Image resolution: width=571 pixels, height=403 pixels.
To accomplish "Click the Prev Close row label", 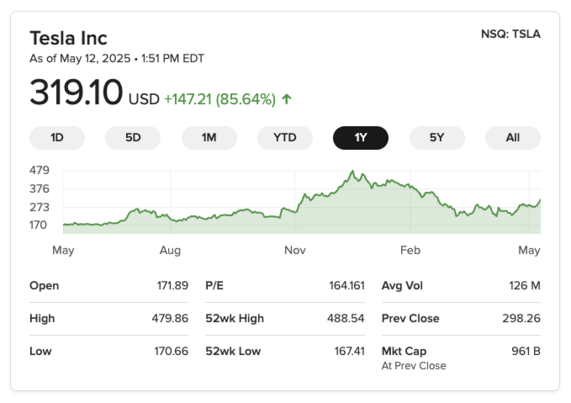I will [410, 318].
